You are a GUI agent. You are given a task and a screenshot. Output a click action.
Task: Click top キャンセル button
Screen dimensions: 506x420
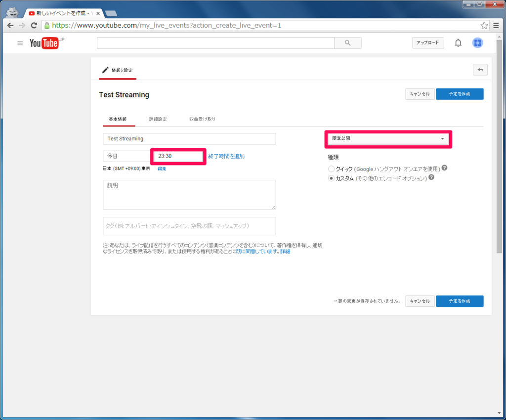(x=420, y=94)
